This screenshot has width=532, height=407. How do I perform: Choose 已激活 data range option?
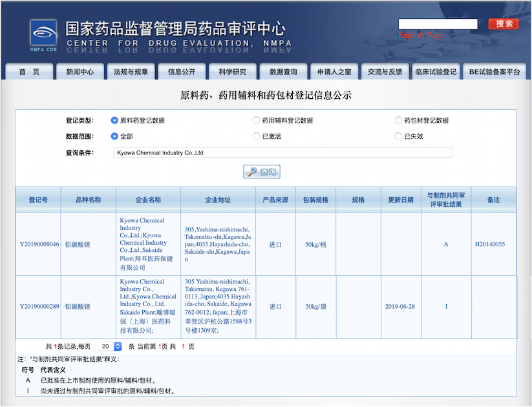[x=256, y=136]
